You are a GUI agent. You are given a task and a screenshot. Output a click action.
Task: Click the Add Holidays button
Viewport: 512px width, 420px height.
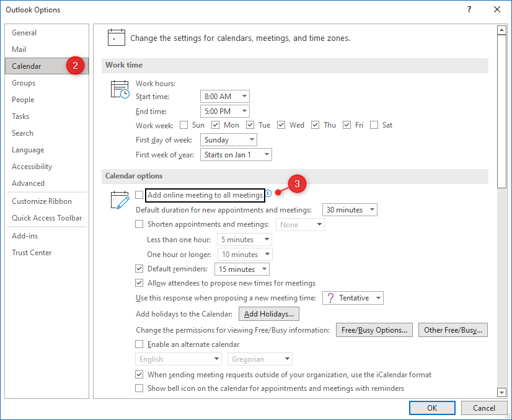[x=269, y=314]
